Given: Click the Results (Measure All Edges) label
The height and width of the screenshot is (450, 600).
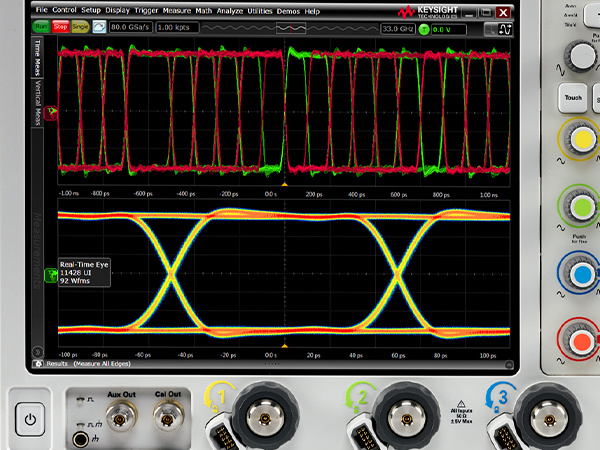Looking at the screenshot, I should (x=88, y=364).
